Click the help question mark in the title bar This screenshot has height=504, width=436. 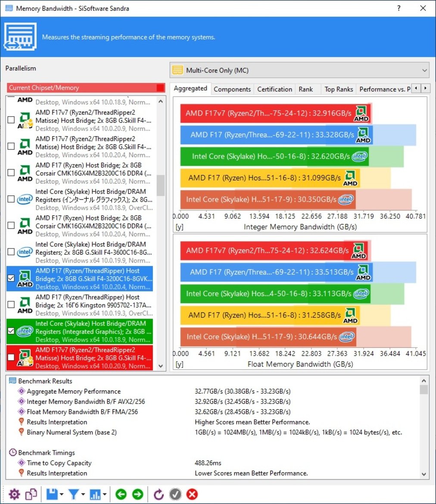click(x=399, y=8)
